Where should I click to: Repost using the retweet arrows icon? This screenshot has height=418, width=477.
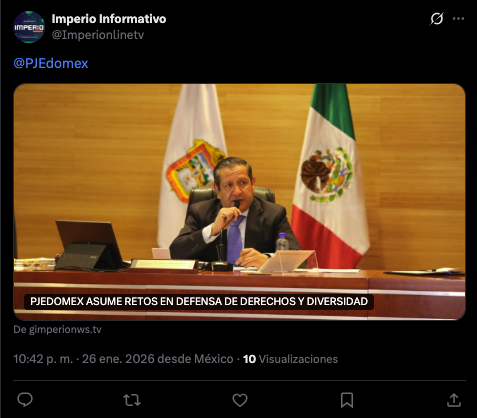(x=132, y=400)
